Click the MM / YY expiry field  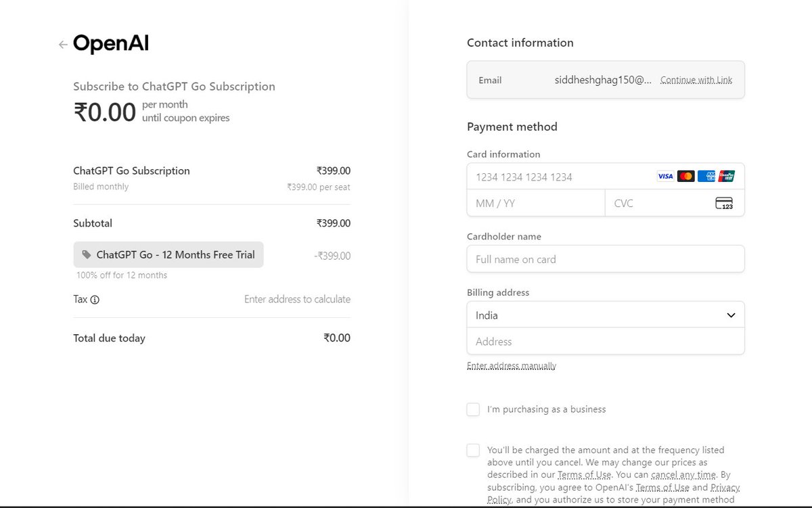[x=536, y=203]
